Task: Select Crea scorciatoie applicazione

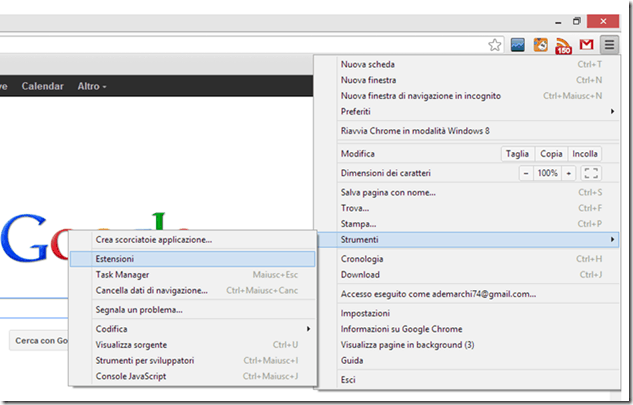Action: [x=193, y=239]
